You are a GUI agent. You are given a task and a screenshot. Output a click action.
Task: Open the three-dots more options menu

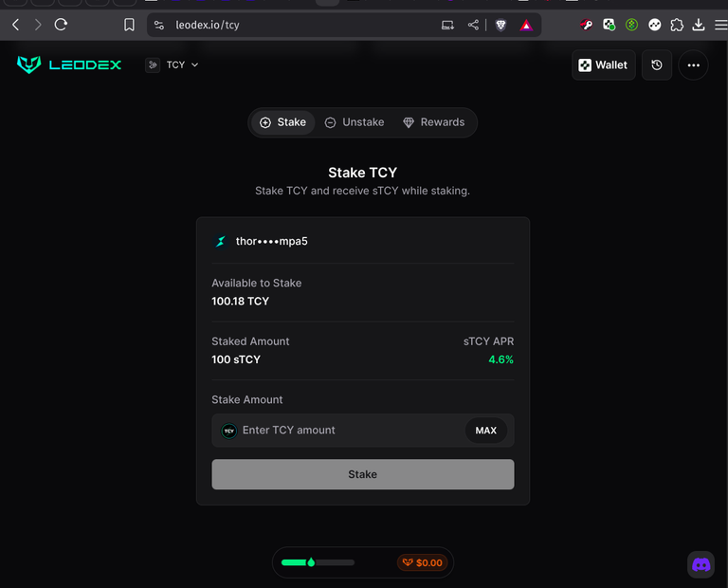[x=693, y=65]
